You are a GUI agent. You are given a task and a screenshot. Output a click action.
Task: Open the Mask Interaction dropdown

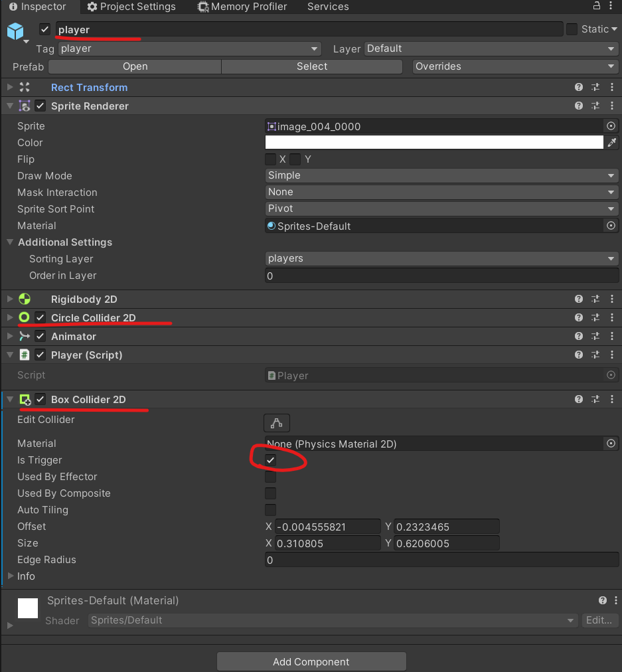click(441, 192)
